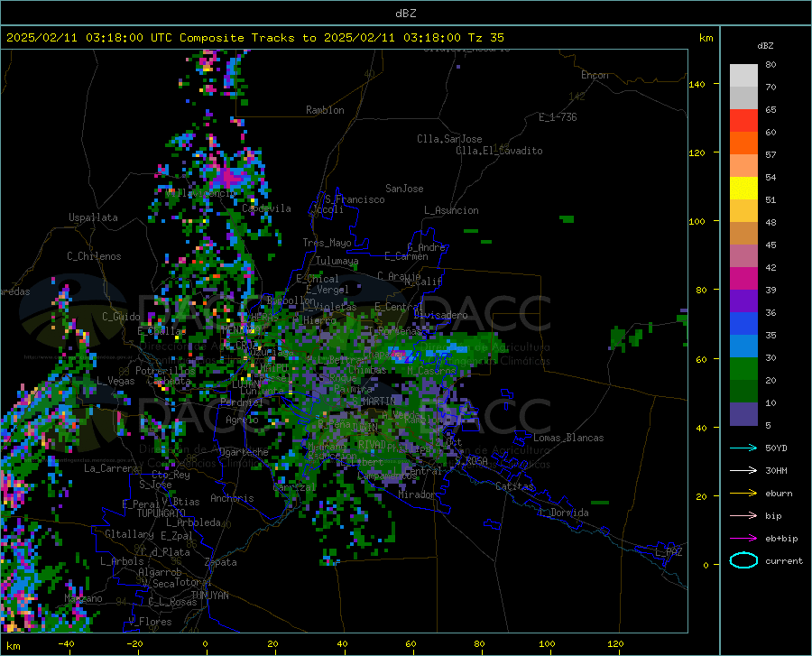Image resolution: width=812 pixels, height=656 pixels.
Task: Click the S_MARTIN city label
Action: click(x=374, y=402)
